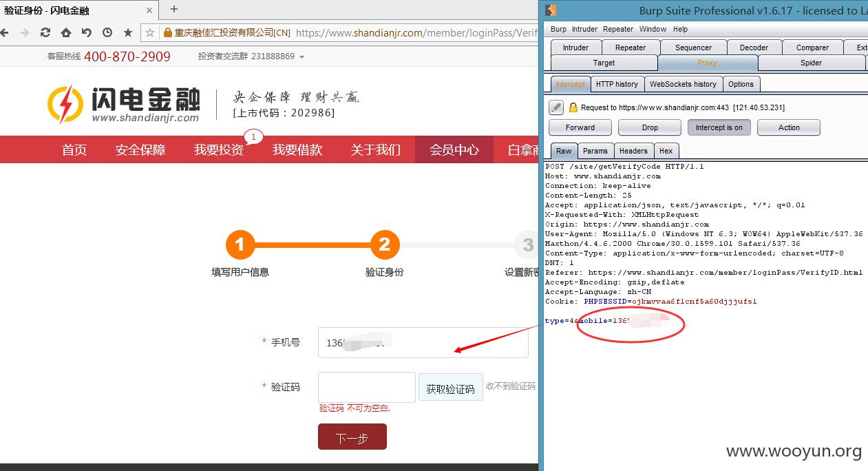Switch to the Sequencer tab
Screen dimensions: 868x471
693,48
